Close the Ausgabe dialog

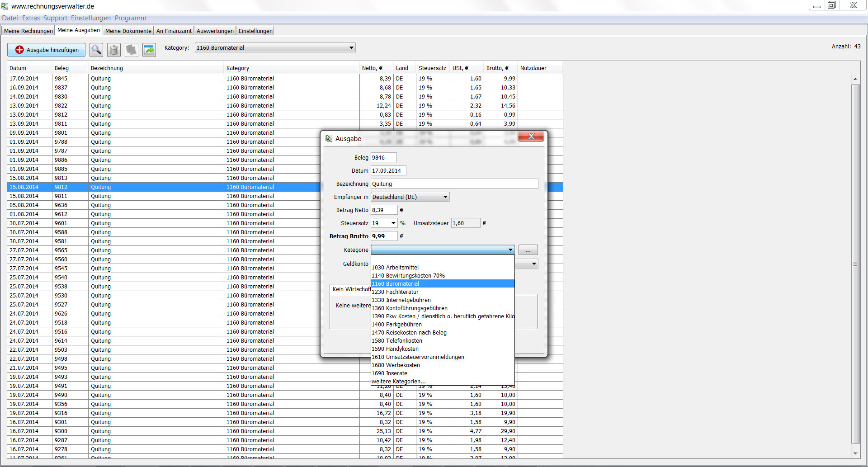531,136
